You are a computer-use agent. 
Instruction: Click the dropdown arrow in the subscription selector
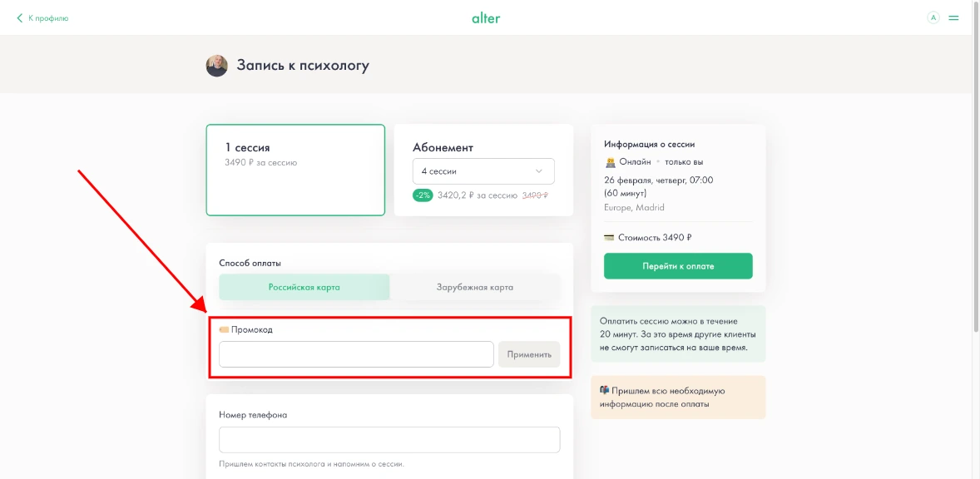tap(539, 171)
